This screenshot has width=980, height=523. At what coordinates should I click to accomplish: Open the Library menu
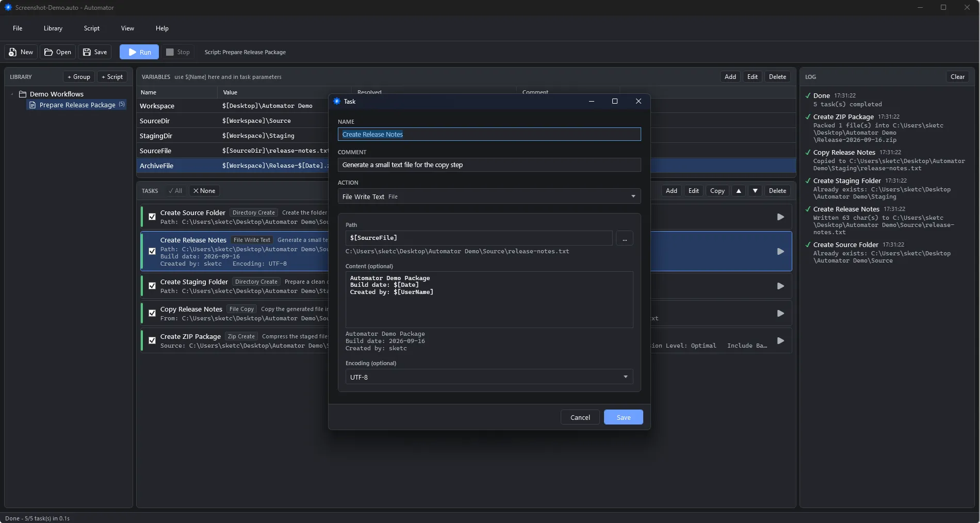click(53, 28)
